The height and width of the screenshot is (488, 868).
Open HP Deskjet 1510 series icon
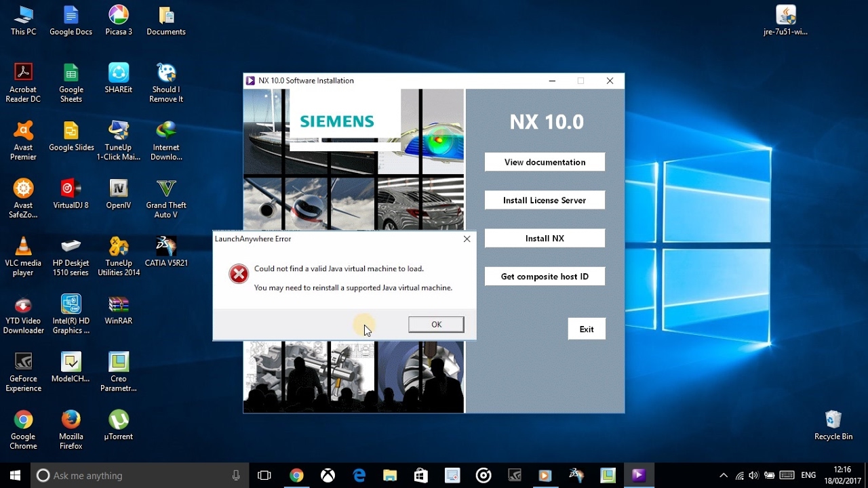pyautogui.click(x=71, y=256)
